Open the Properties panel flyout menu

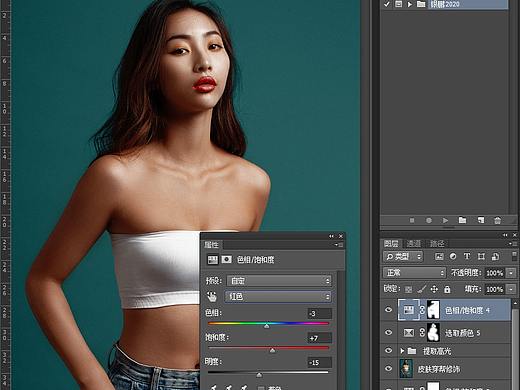(x=339, y=245)
